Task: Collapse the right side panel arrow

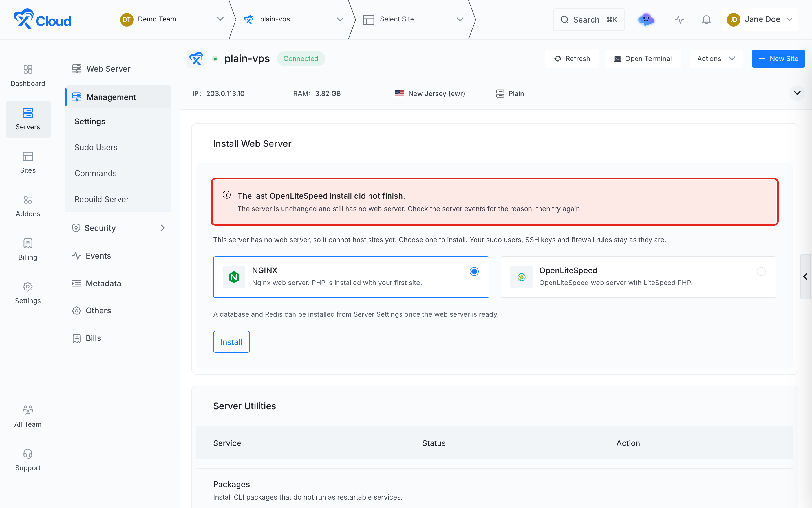Action: click(805, 277)
